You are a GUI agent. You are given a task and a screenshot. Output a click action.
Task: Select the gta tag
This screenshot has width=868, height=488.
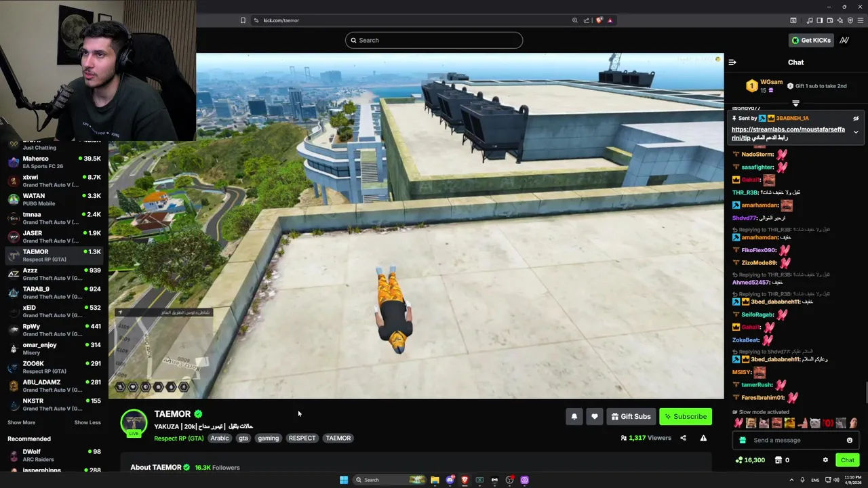243,439
